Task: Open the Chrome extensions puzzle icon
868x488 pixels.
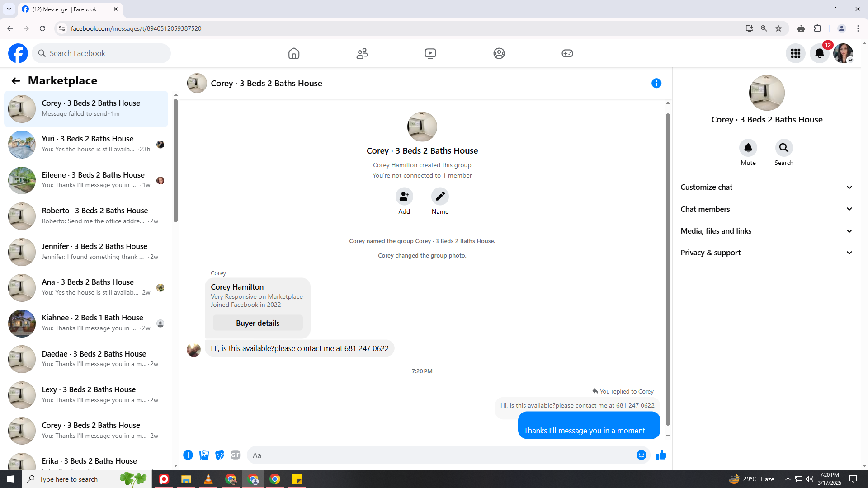Action: click(817, 28)
